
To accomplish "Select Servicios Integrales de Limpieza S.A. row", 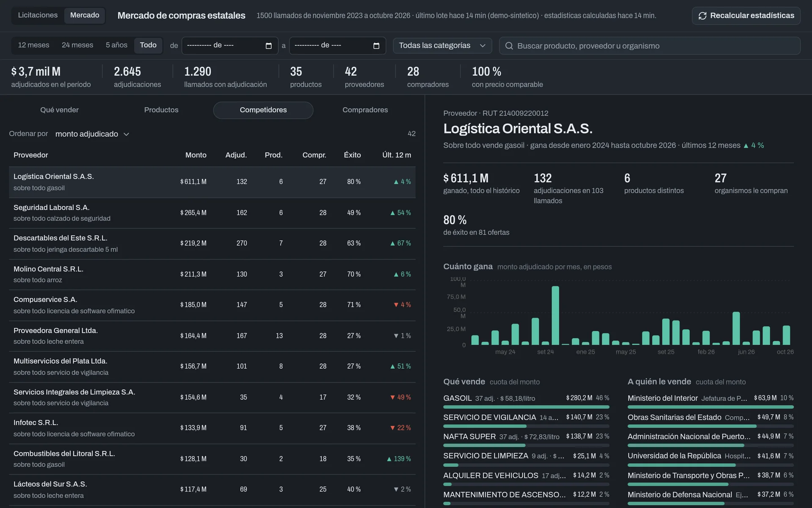I will (x=212, y=398).
